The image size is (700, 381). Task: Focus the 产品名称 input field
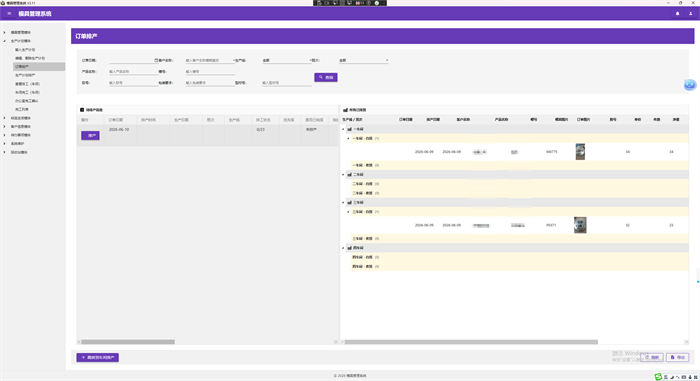tap(133, 71)
